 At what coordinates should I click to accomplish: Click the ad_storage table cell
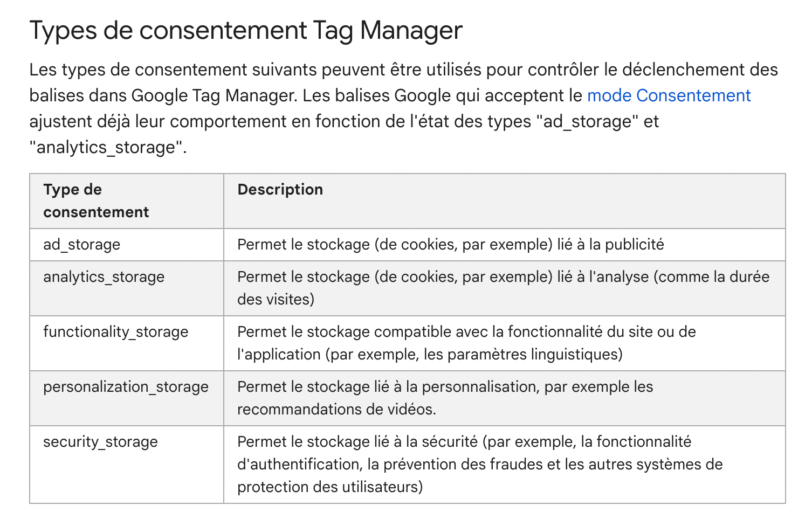point(127,245)
